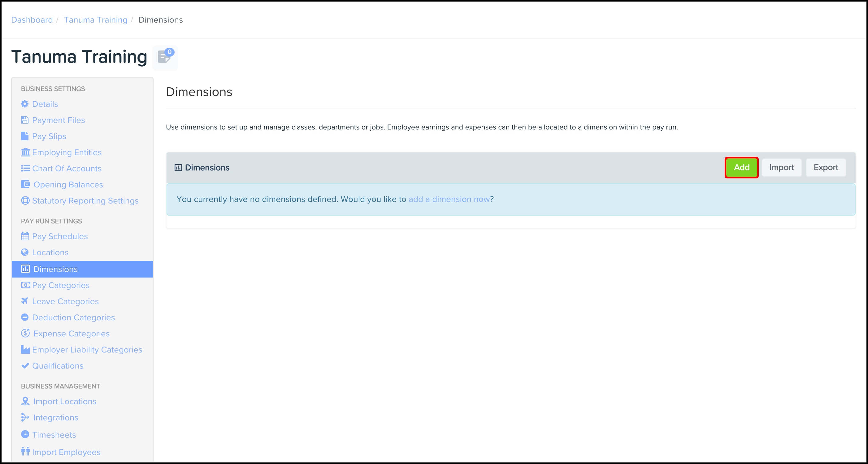The image size is (868, 464).
Task: Click the Payment Files floppy disk icon
Action: click(25, 120)
